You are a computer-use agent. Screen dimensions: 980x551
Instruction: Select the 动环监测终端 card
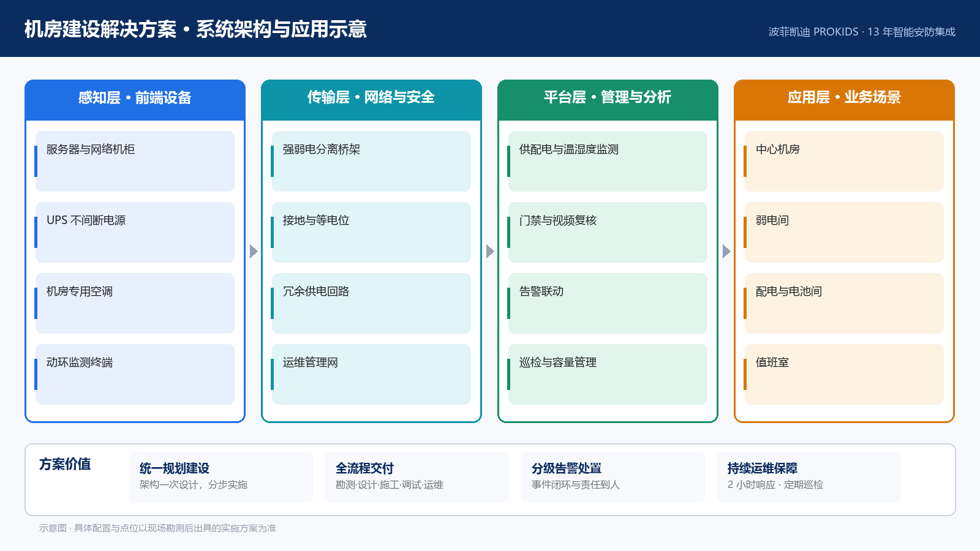tap(135, 374)
